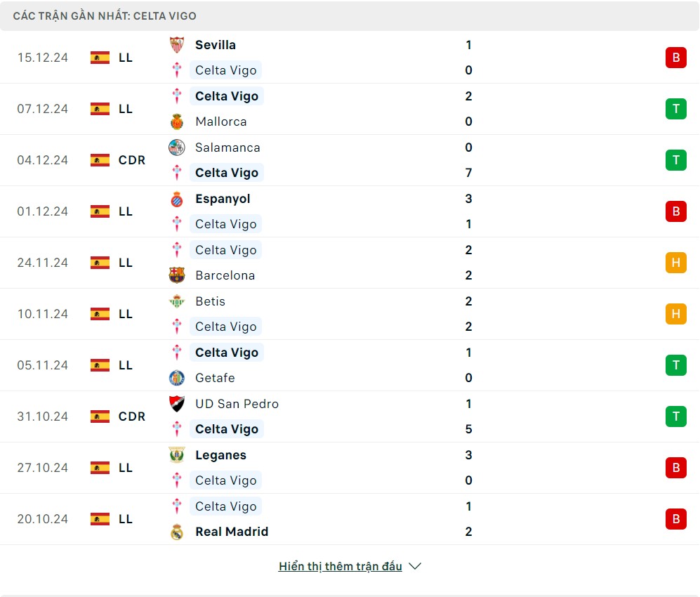The width and height of the screenshot is (700, 597).
Task: Click the Celta Vigo name in Getafe match
Action: tap(226, 353)
